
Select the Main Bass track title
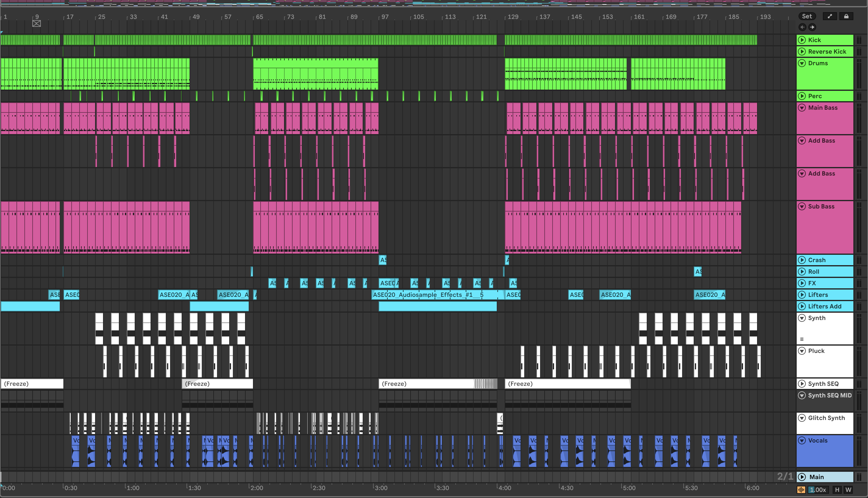tap(823, 108)
